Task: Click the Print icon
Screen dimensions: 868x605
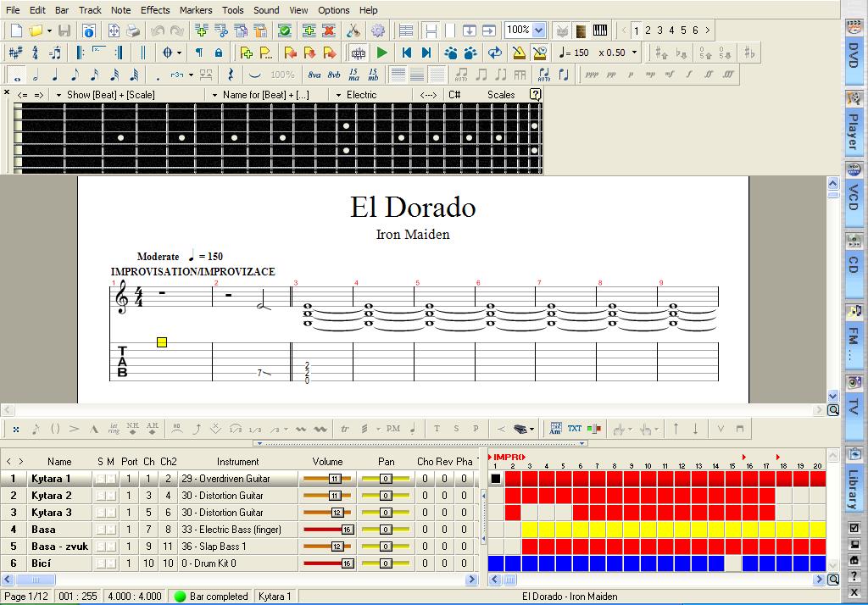Action: [x=133, y=31]
